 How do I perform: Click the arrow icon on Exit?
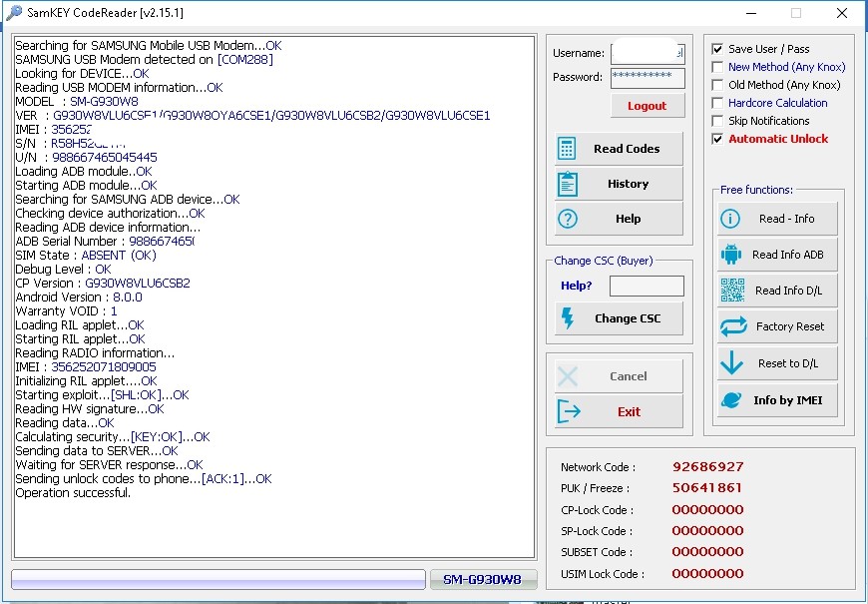pyautogui.click(x=569, y=411)
